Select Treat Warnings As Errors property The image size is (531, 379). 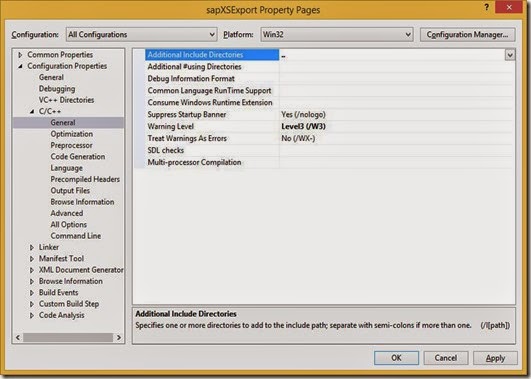pos(212,139)
